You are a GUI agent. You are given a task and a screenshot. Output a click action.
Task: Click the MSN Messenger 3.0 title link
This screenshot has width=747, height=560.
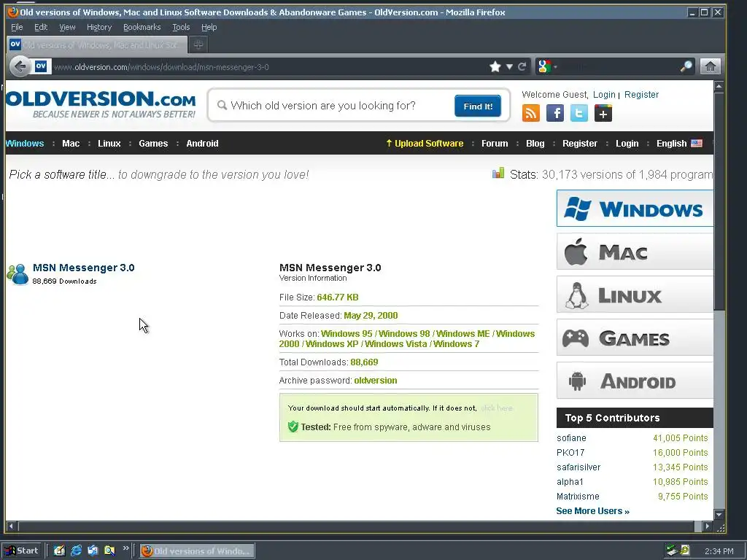tap(83, 268)
